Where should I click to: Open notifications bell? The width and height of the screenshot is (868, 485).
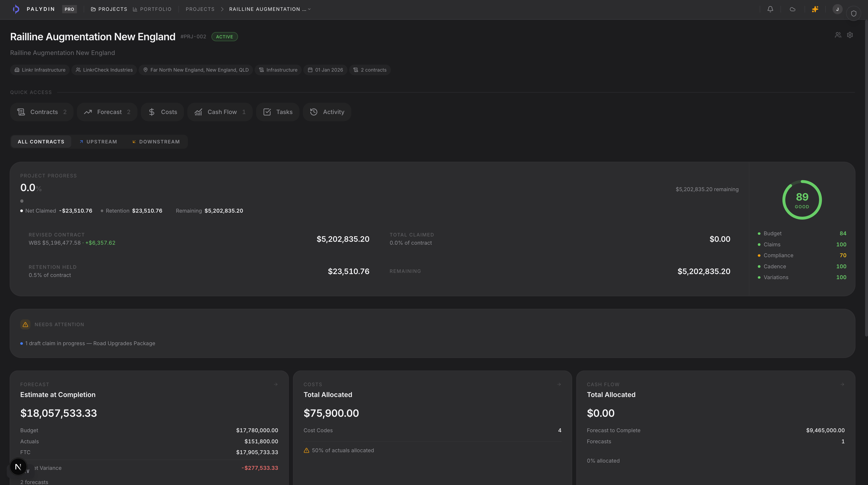pos(770,9)
